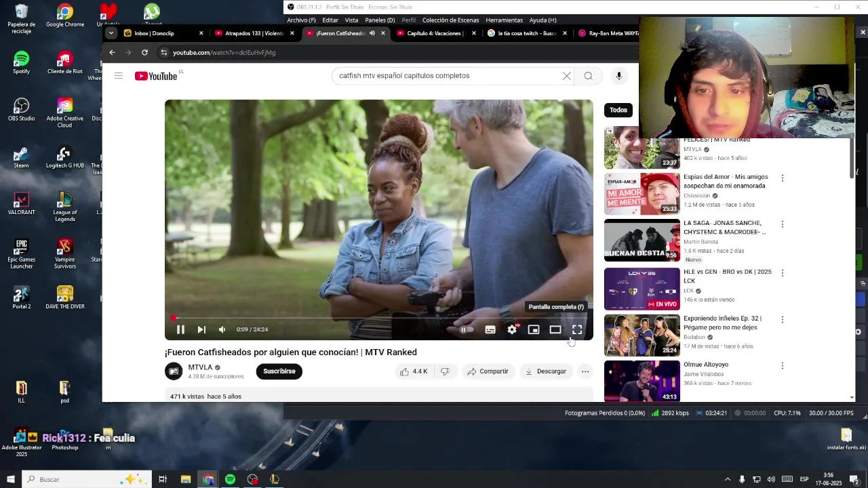
Task: Open the Windows Start menu
Action: pyautogui.click(x=10, y=479)
